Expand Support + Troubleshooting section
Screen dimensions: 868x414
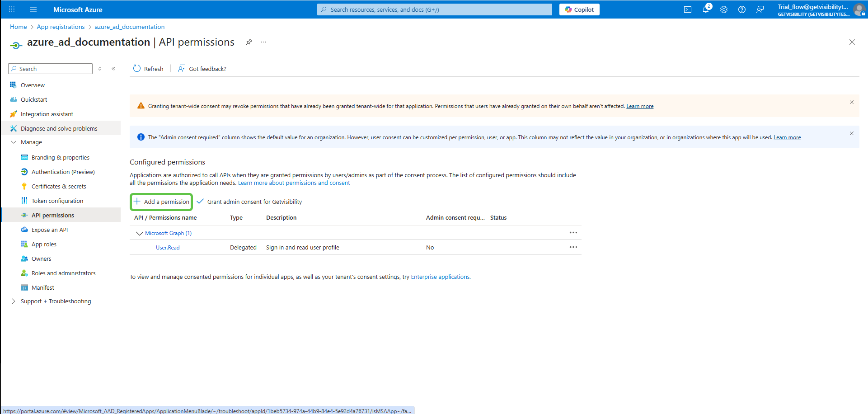14,301
